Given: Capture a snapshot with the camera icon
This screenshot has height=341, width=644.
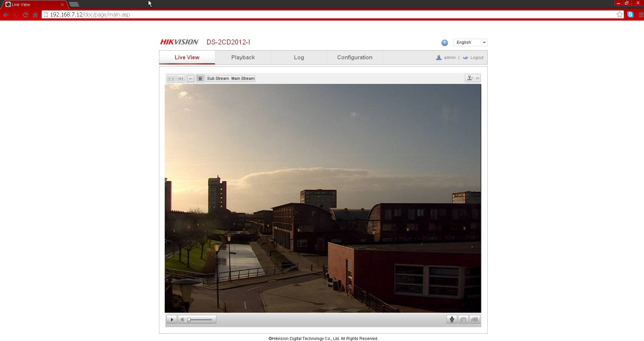Looking at the screenshot, I should (463, 319).
